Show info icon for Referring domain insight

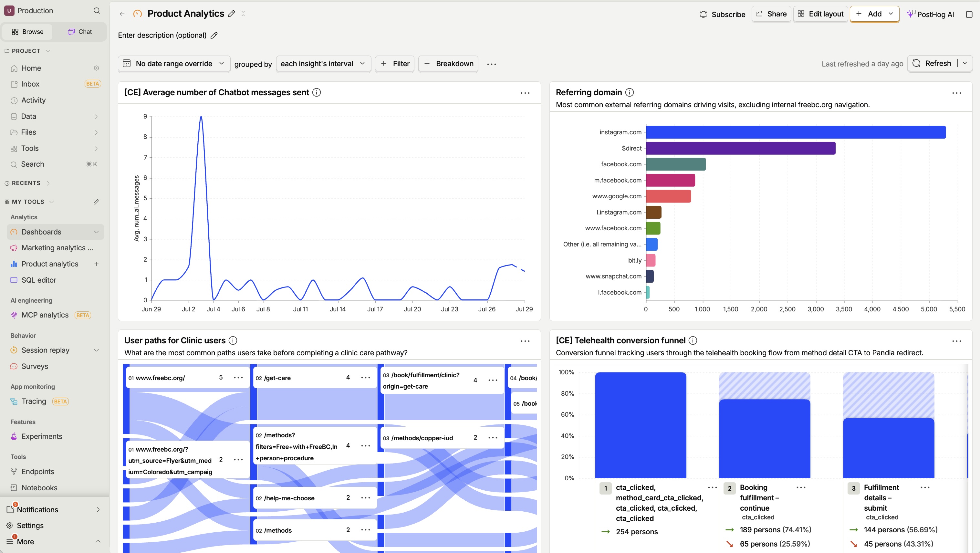point(630,92)
